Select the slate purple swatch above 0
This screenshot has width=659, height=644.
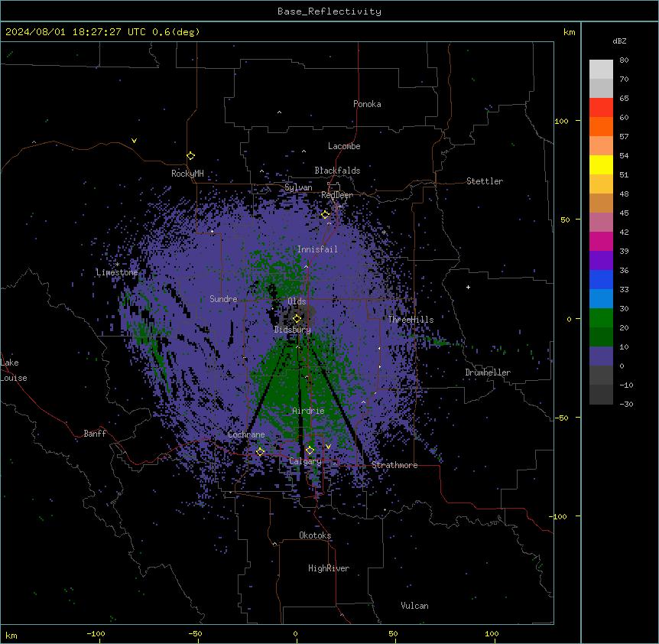tap(601, 356)
